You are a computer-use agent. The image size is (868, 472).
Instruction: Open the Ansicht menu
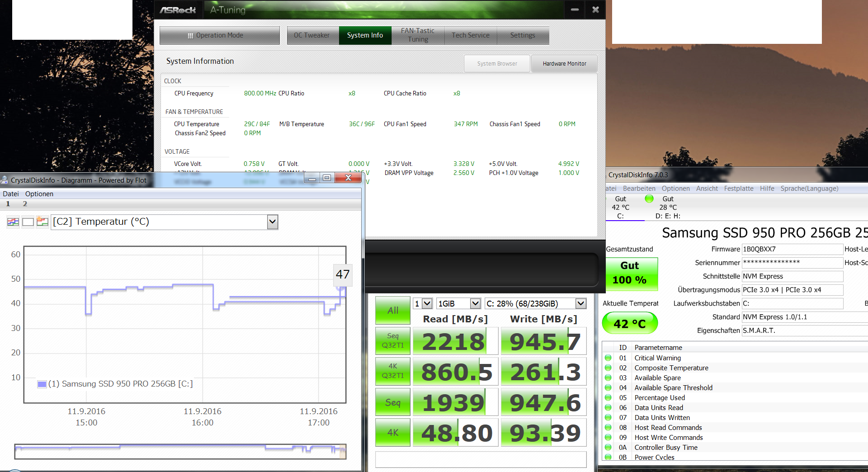pyautogui.click(x=707, y=189)
